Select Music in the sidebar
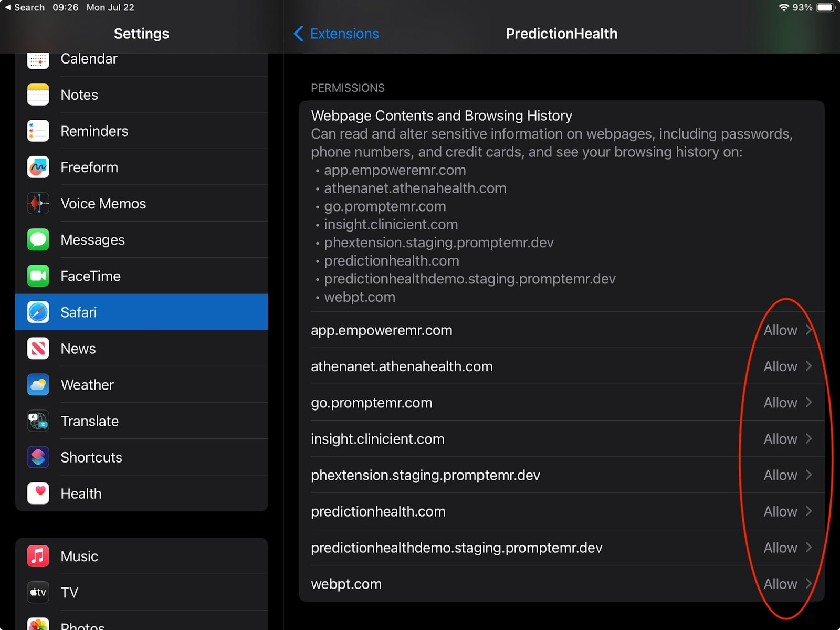840x630 pixels. pos(142,555)
